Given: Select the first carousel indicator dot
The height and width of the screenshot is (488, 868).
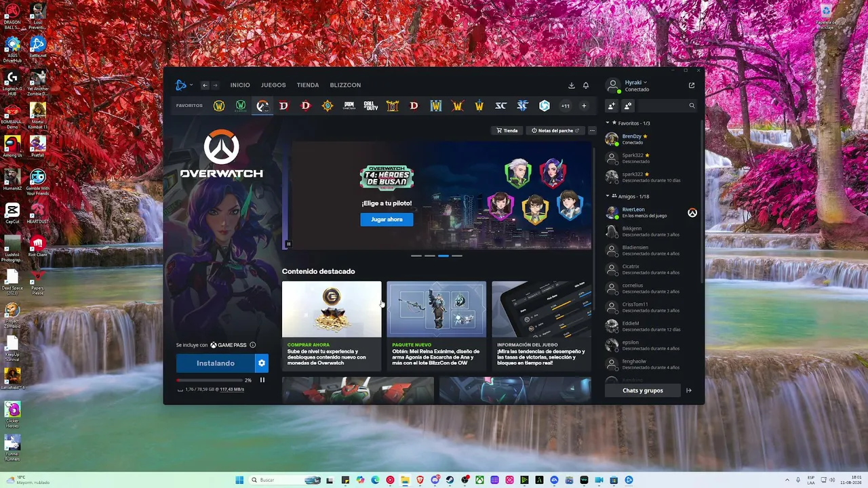Looking at the screenshot, I should [416, 256].
